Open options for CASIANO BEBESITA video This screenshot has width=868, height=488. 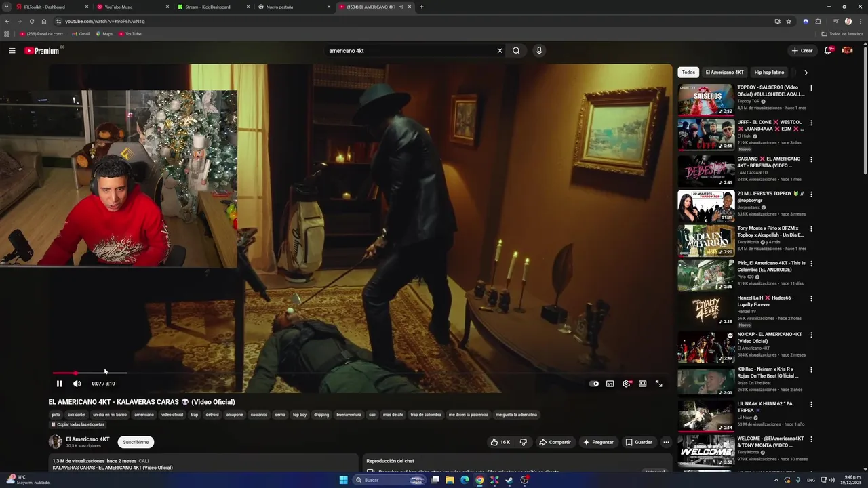811,159
